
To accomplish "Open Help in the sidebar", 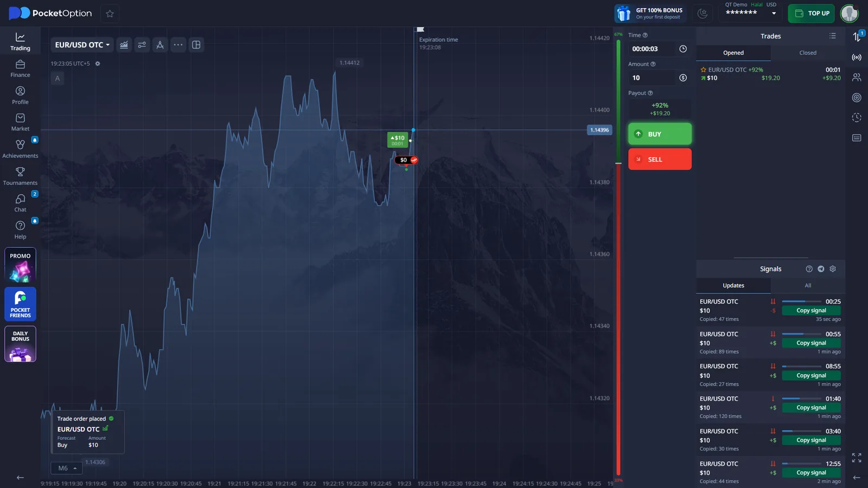I will (20, 230).
